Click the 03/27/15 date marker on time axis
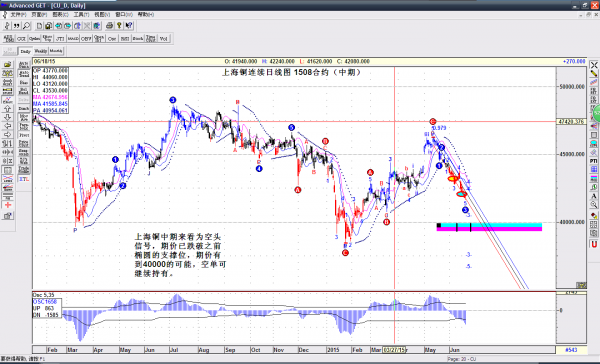 395,349
